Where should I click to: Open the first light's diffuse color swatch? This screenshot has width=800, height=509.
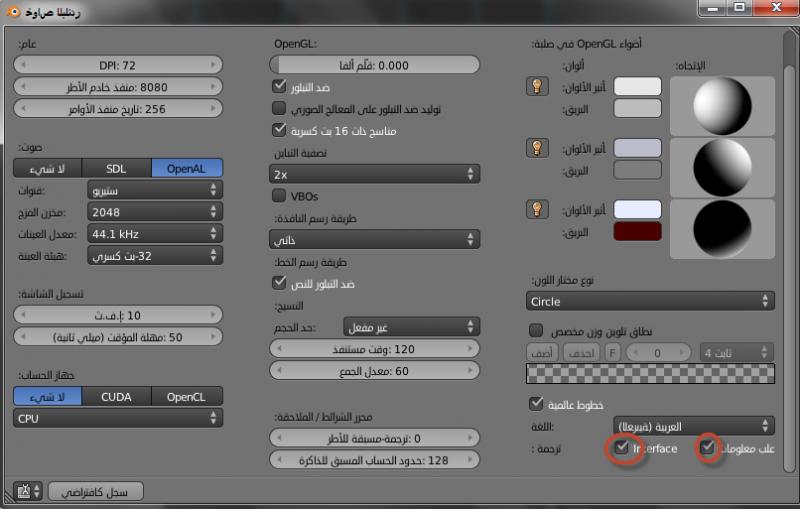tap(637, 86)
